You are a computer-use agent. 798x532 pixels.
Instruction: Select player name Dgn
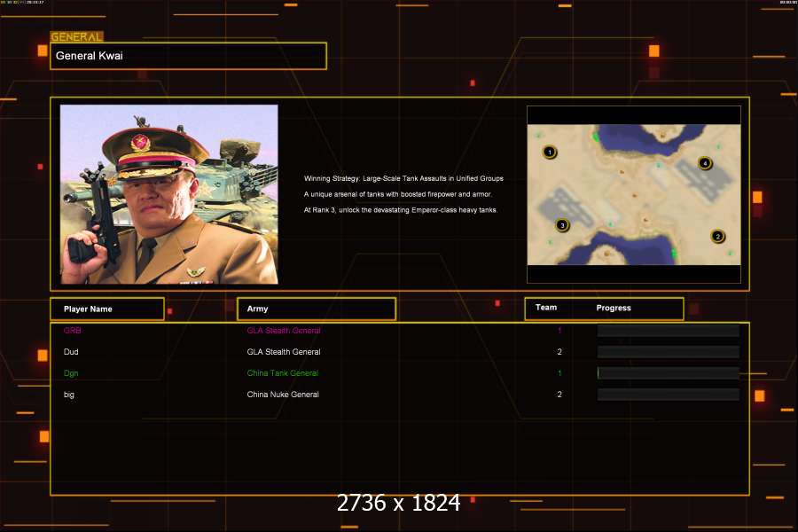point(71,373)
